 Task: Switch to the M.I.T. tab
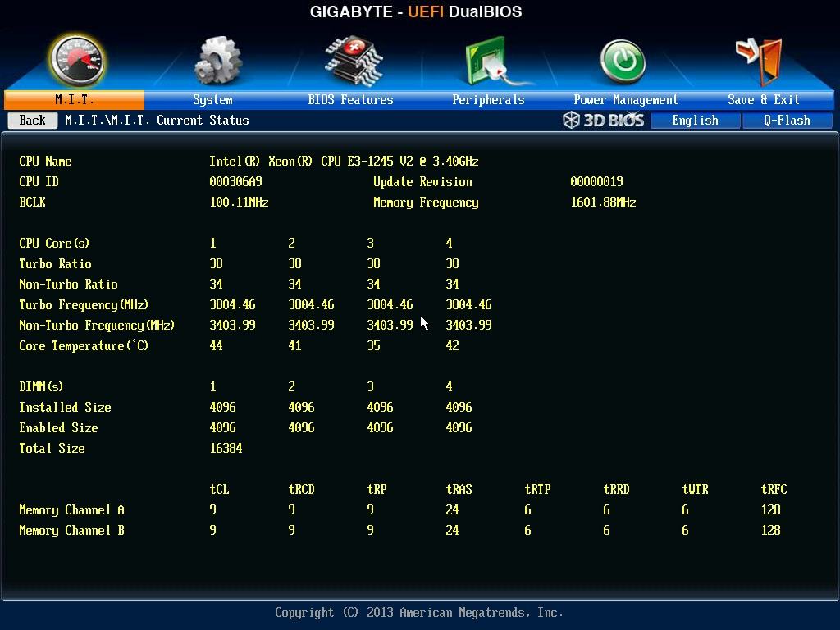[x=74, y=99]
